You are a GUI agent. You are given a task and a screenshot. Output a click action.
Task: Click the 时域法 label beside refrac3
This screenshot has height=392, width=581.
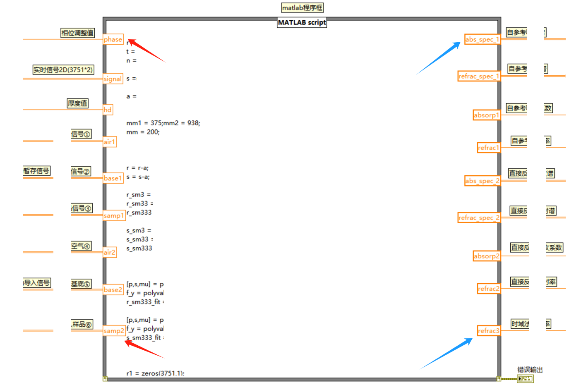pyautogui.click(x=520, y=324)
